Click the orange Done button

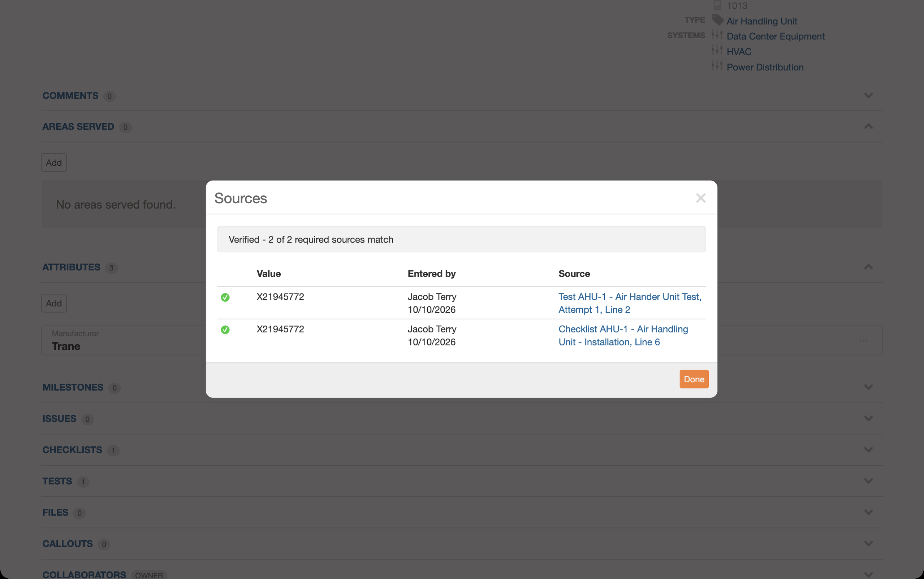tap(694, 379)
